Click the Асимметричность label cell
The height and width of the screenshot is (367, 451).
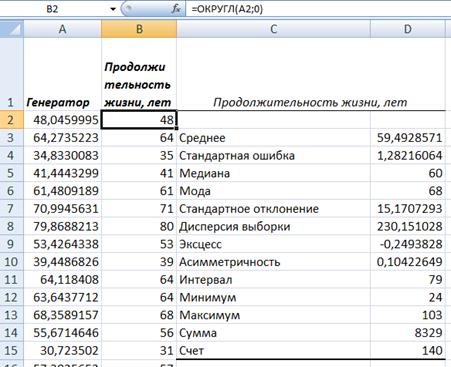tap(274, 261)
